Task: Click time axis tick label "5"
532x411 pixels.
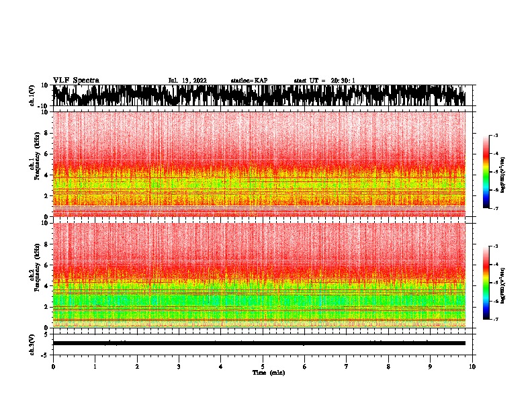Action: click(x=263, y=367)
